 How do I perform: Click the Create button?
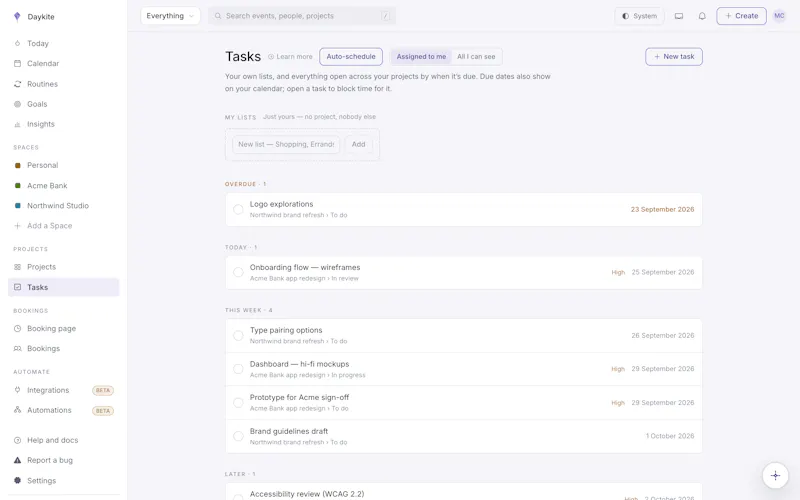pyautogui.click(x=741, y=16)
